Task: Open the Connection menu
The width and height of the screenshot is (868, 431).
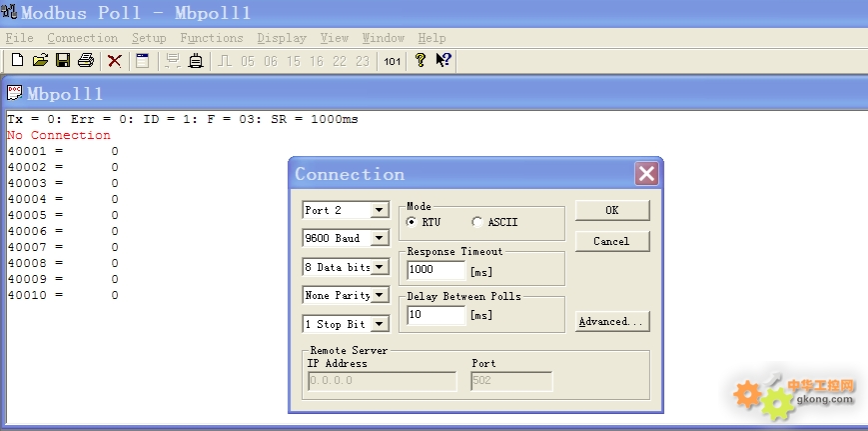Action: (x=83, y=38)
